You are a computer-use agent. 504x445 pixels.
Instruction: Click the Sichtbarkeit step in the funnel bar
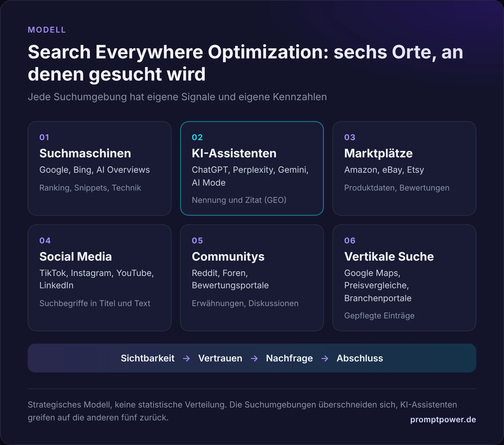click(x=148, y=358)
